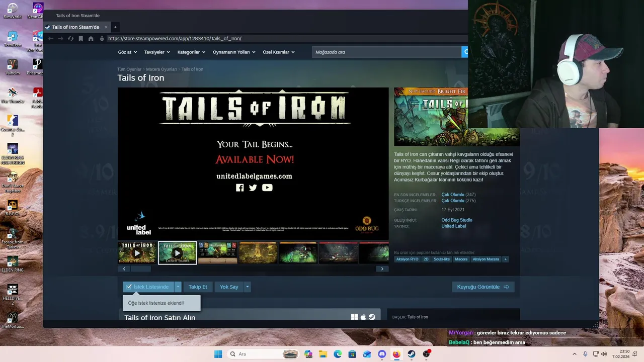Click the padlock icon beside the URL
This screenshot has width=644, height=362.
click(x=102, y=38)
